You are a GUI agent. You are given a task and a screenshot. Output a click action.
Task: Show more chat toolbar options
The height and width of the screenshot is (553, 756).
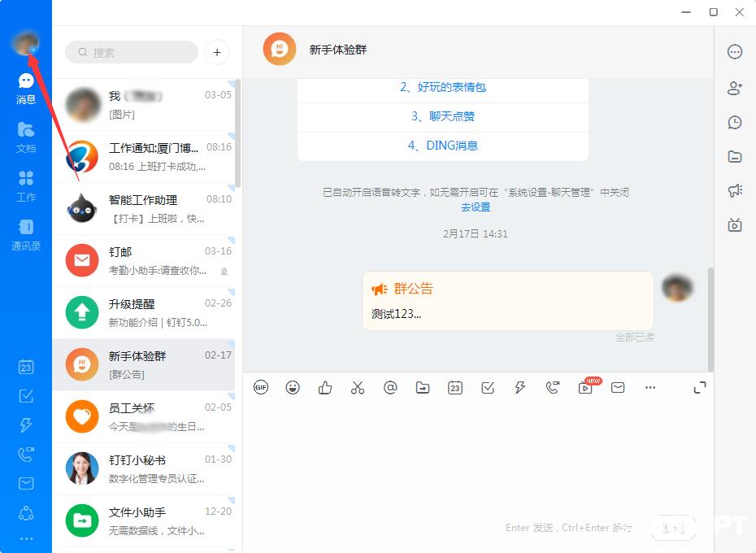650,387
